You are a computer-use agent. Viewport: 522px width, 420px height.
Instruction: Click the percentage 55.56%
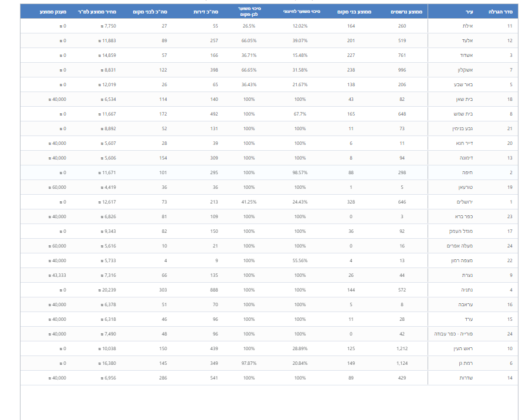coord(300,260)
